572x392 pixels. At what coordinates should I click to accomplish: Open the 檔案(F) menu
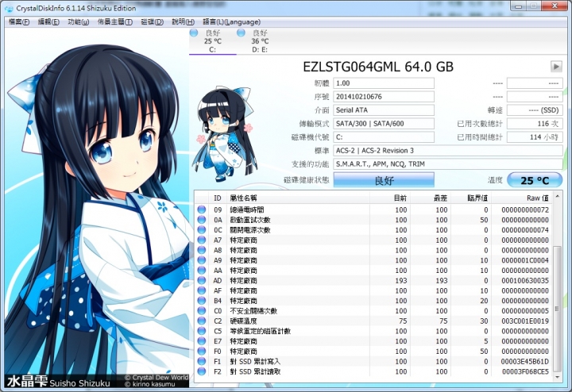click(19, 22)
